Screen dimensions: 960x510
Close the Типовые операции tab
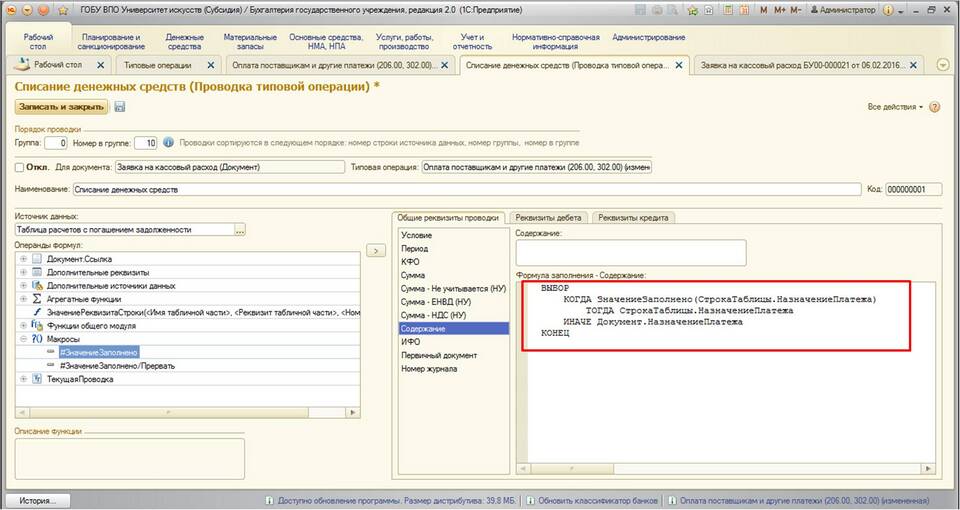click(x=211, y=65)
